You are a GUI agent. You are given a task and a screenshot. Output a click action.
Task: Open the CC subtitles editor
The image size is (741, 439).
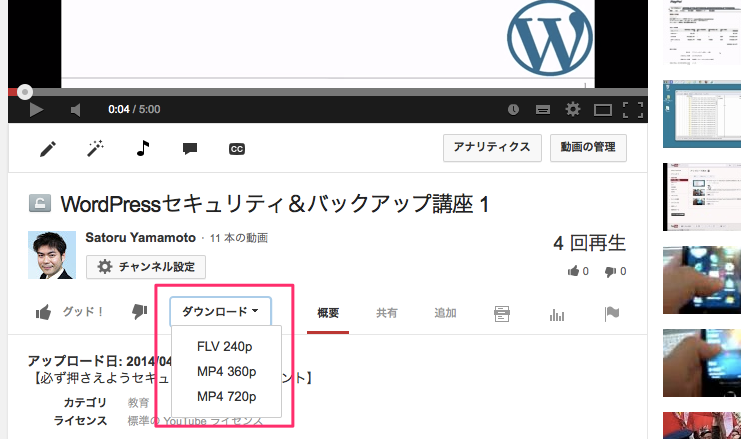[237, 149]
